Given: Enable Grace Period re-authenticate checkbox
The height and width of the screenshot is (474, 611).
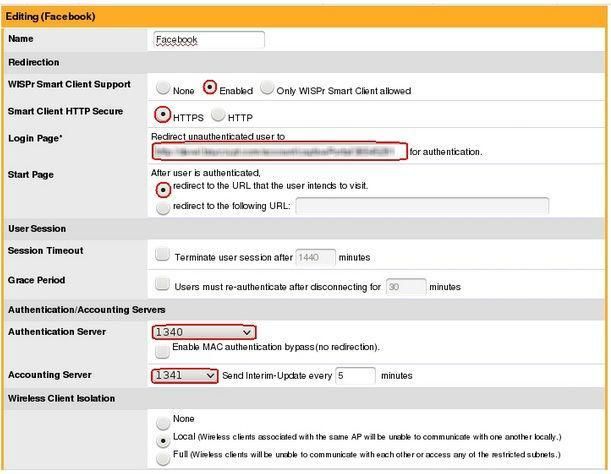Looking at the screenshot, I should pyautogui.click(x=162, y=284).
